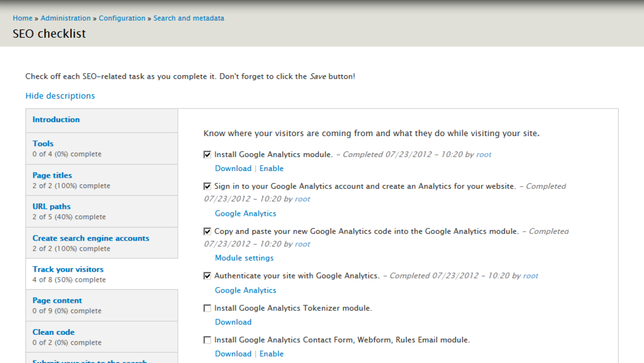
Task: Click the Hide descriptions link
Action: [x=60, y=96]
